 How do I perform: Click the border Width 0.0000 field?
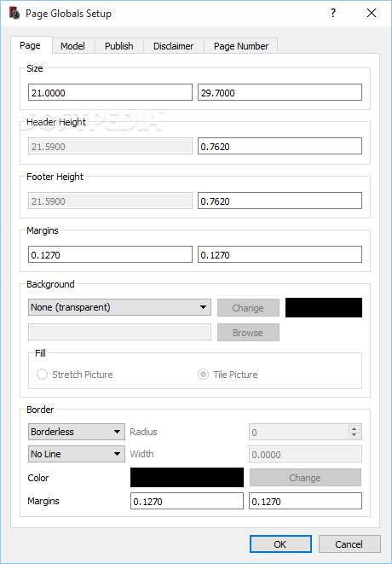[305, 454]
